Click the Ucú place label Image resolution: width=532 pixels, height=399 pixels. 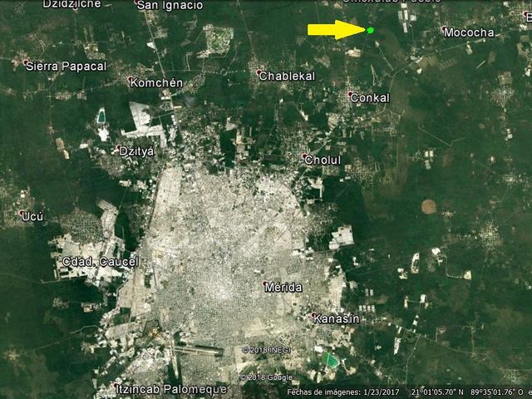[x=32, y=216]
